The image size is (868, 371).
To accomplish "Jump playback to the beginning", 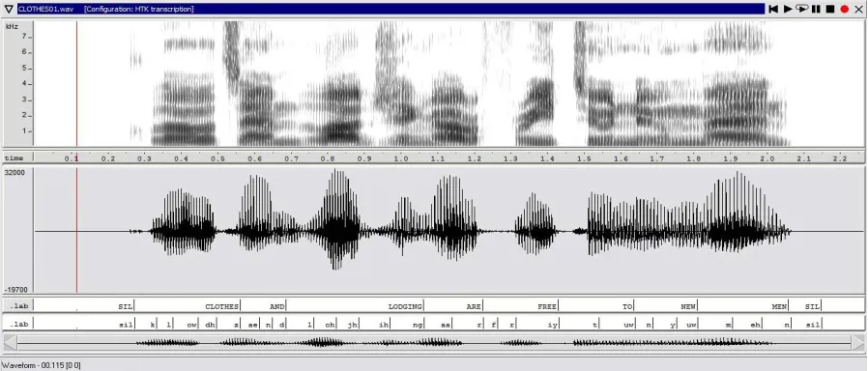I will (x=773, y=9).
